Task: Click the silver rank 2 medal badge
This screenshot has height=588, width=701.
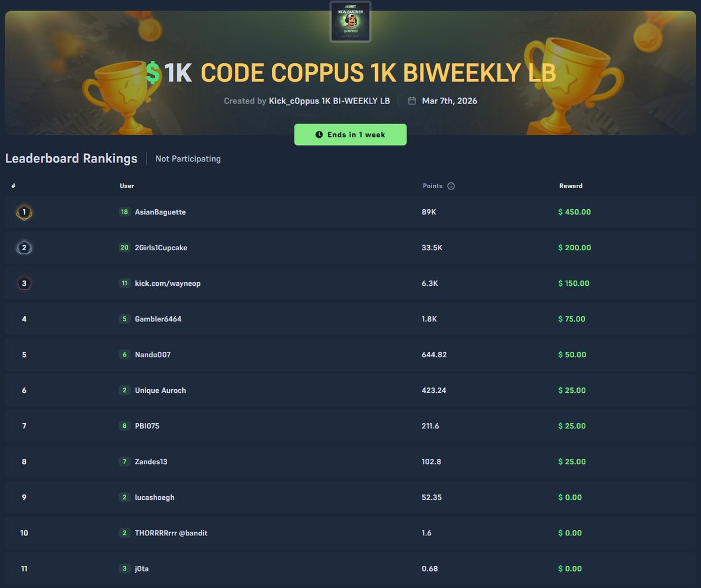Action: pyautogui.click(x=24, y=248)
